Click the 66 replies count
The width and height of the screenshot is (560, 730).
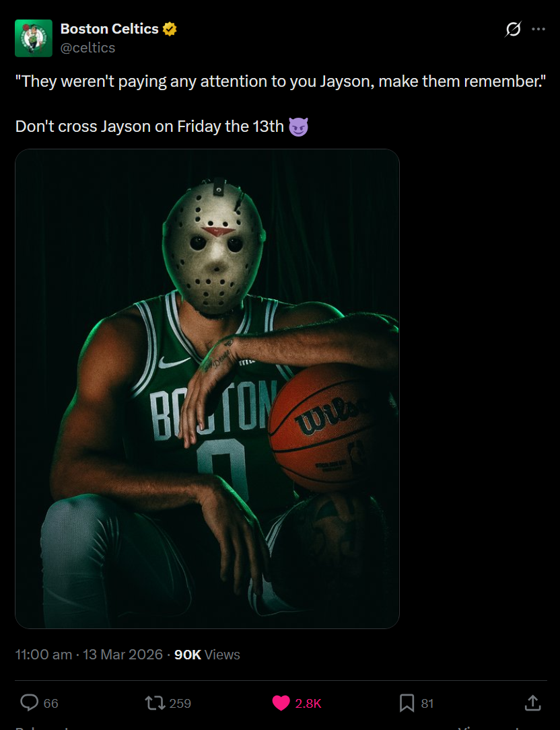50,703
